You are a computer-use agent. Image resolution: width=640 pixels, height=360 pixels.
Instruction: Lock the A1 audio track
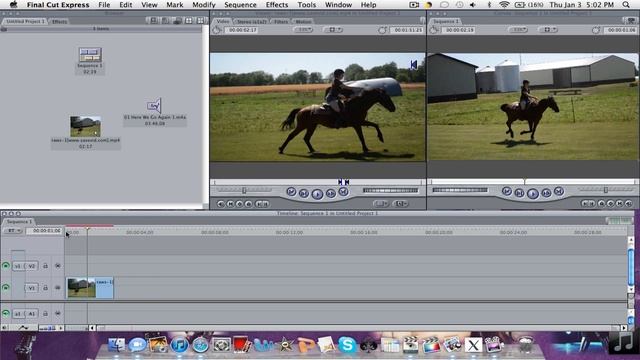point(45,313)
